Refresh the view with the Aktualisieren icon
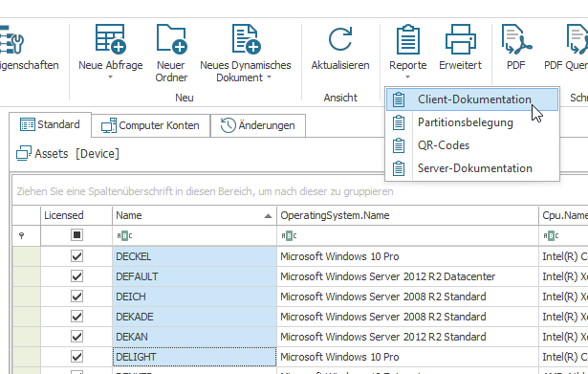Viewport: 588px width, 374px height. pyautogui.click(x=340, y=39)
